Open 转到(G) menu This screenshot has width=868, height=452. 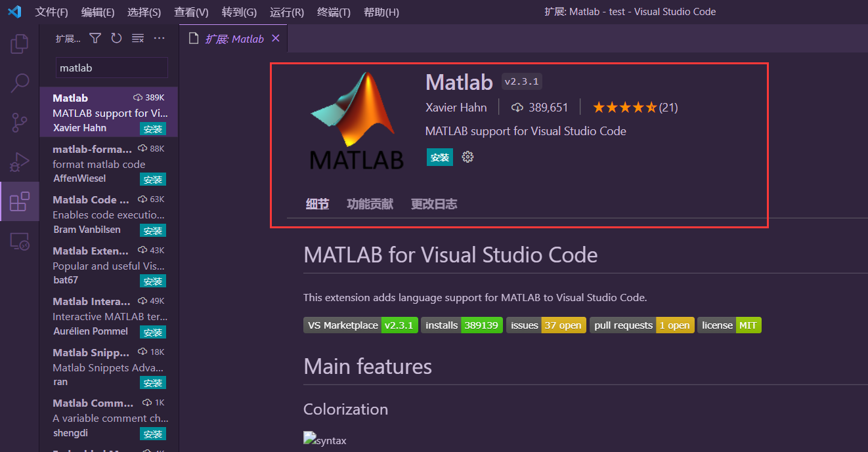coord(239,12)
